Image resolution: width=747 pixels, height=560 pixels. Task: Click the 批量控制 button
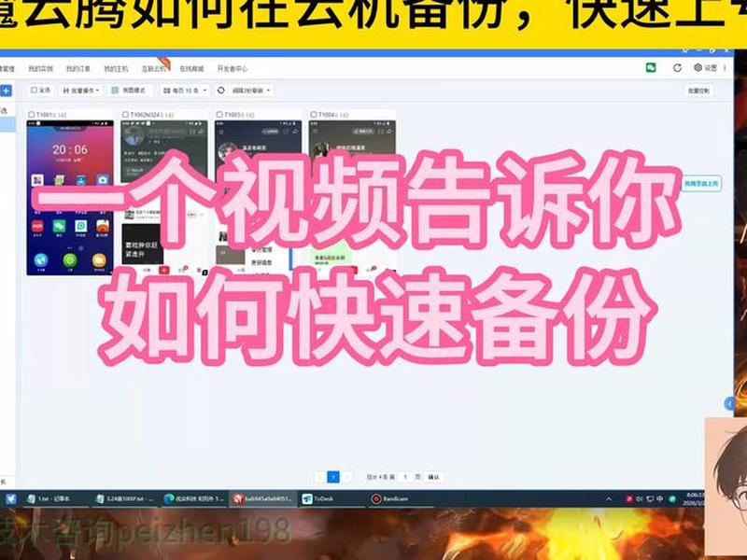[x=698, y=91]
